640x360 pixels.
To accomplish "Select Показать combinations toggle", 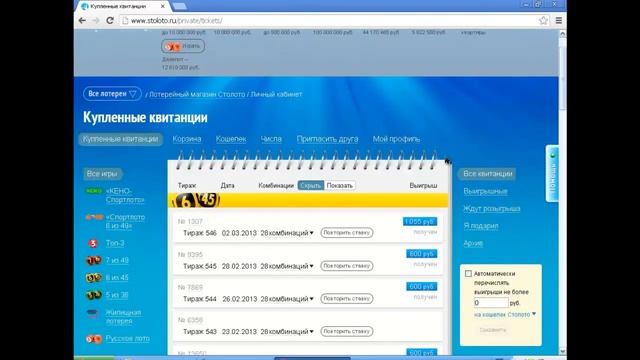I will click(x=340, y=185).
